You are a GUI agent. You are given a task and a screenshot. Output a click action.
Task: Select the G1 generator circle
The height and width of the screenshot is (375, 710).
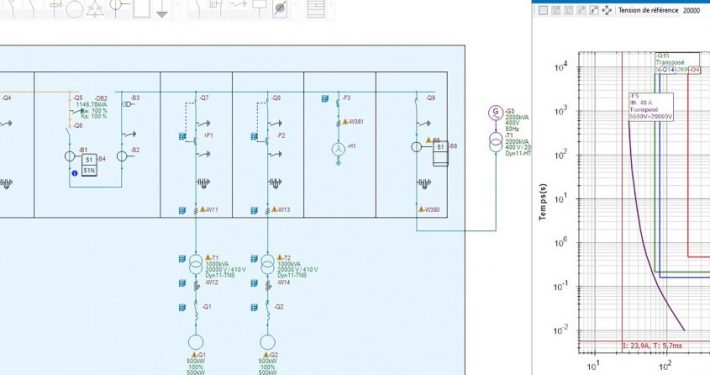coord(196,342)
